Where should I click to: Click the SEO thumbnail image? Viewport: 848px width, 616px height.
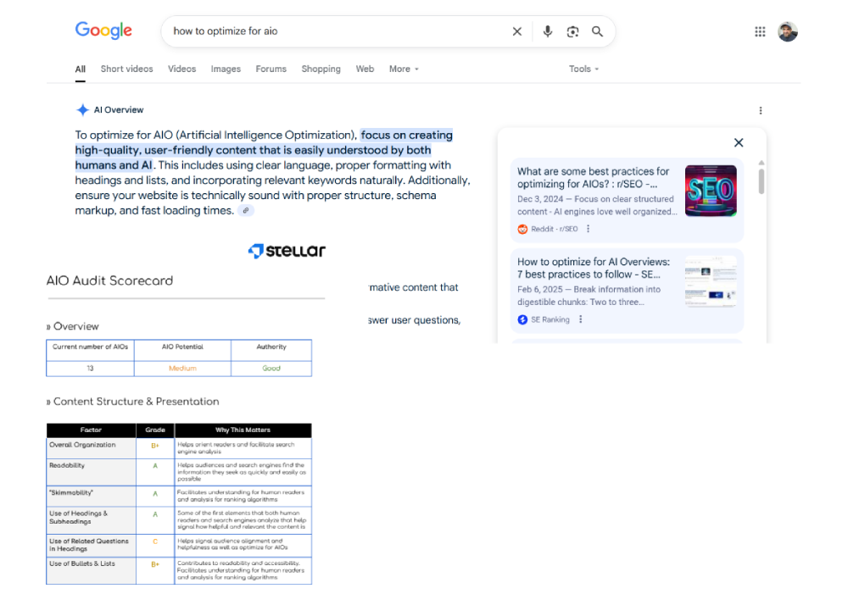(x=711, y=191)
